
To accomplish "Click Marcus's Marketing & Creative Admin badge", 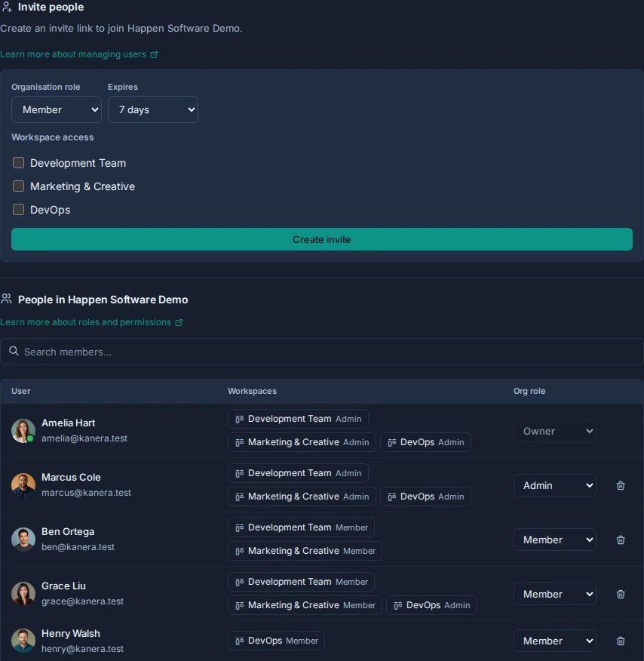I will (302, 497).
